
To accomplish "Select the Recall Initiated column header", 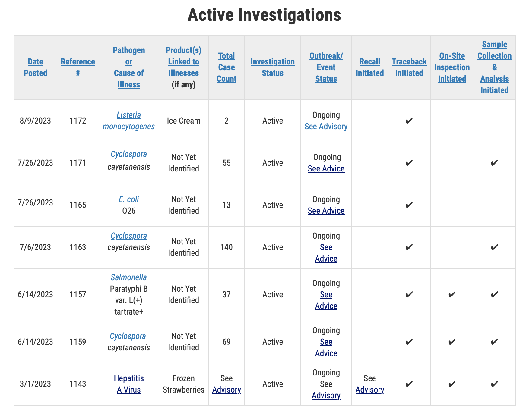I will 370,67.
